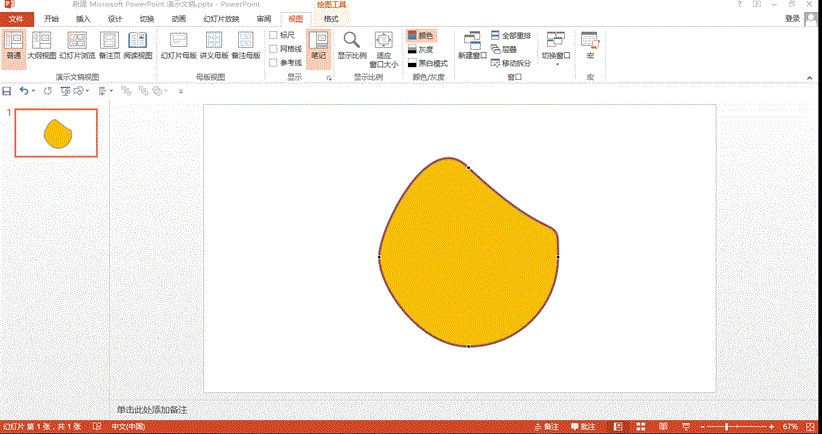Select slide 1 thumbnail in the panel
The height and width of the screenshot is (434, 822).
coord(56,133)
